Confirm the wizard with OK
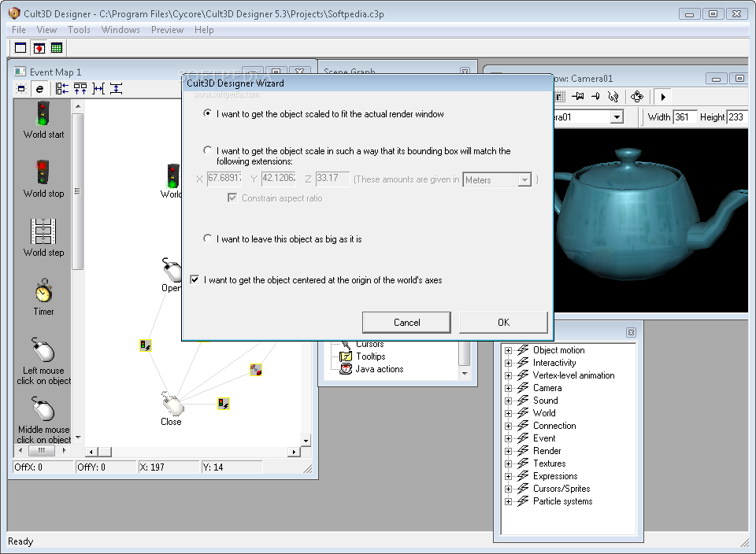This screenshot has width=756, height=554. (503, 323)
